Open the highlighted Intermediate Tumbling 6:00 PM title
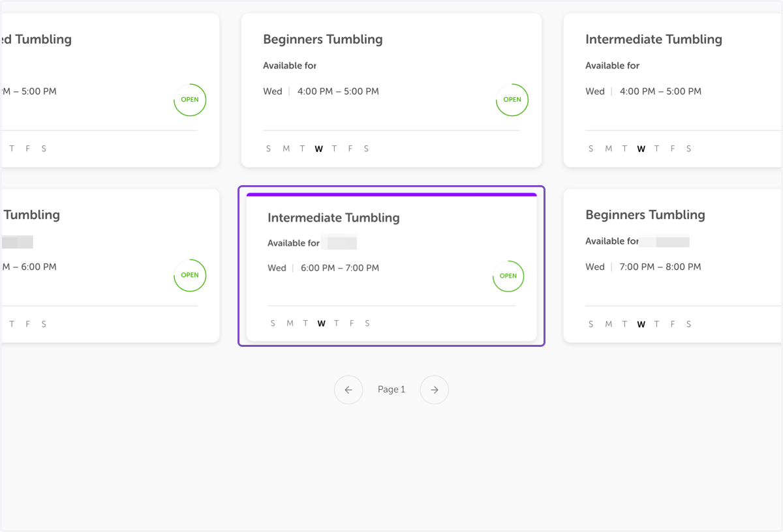The width and height of the screenshot is (783, 532). [333, 218]
